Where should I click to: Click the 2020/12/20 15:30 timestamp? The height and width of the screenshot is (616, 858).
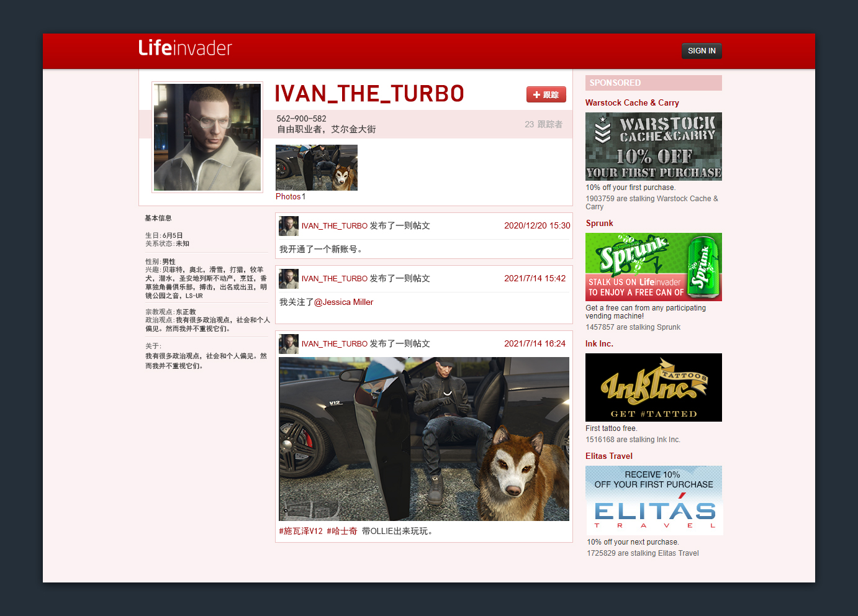(x=537, y=226)
